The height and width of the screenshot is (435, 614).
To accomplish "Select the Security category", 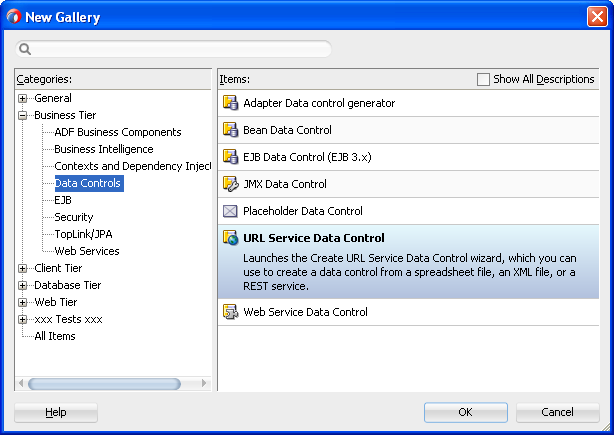I will coord(74,217).
